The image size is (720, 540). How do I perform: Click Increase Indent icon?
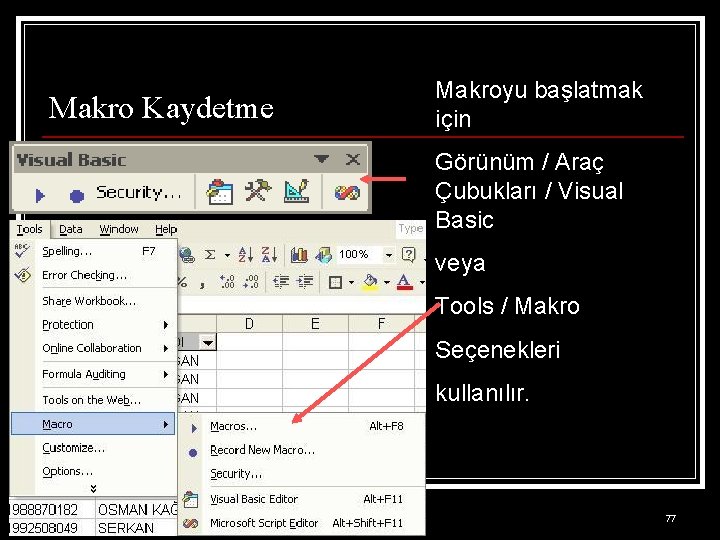tap(304, 281)
